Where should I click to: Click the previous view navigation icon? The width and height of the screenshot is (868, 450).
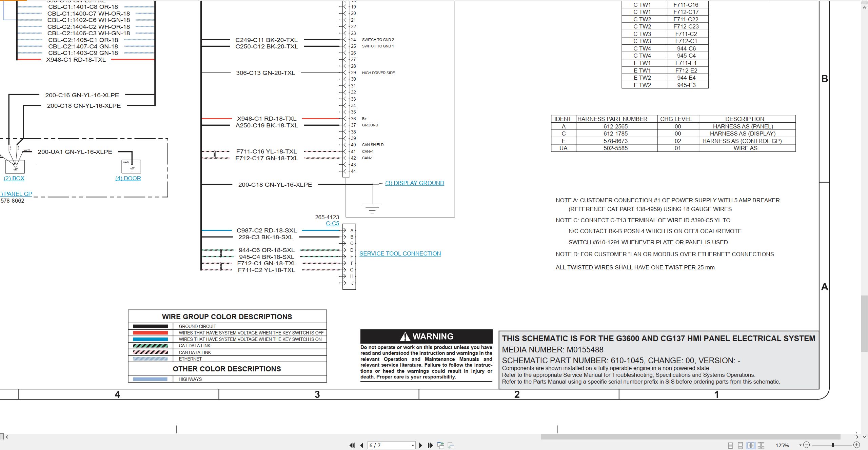coord(440,445)
